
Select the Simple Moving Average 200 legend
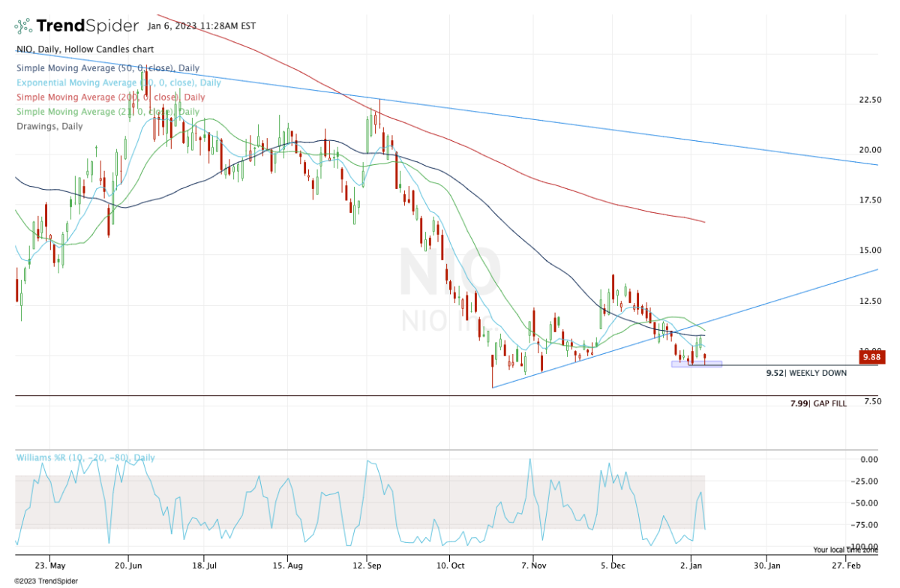[x=109, y=97]
